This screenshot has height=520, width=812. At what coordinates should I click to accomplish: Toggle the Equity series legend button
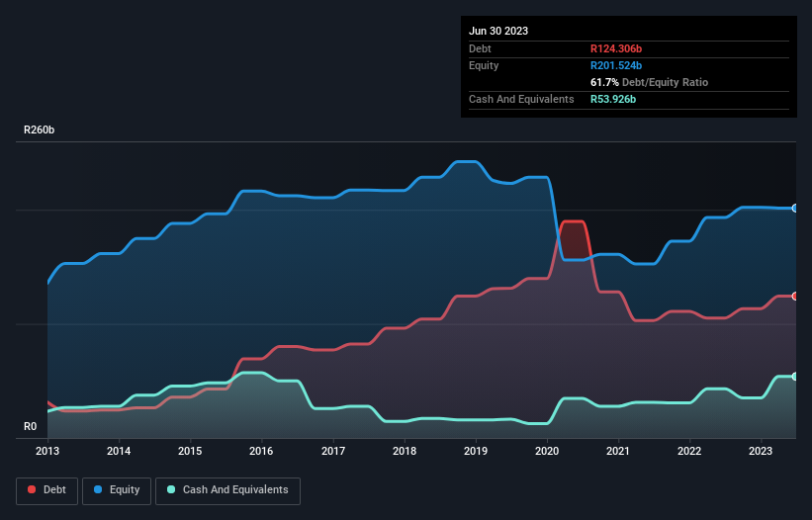(x=117, y=490)
